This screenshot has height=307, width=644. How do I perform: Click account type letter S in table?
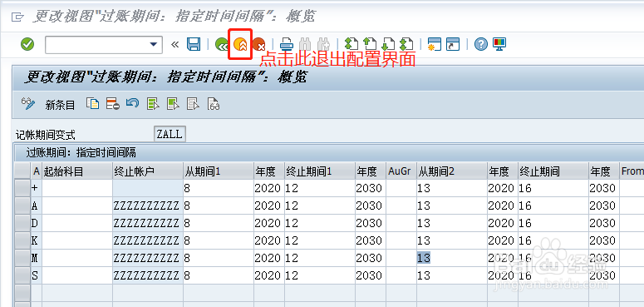[35, 275]
